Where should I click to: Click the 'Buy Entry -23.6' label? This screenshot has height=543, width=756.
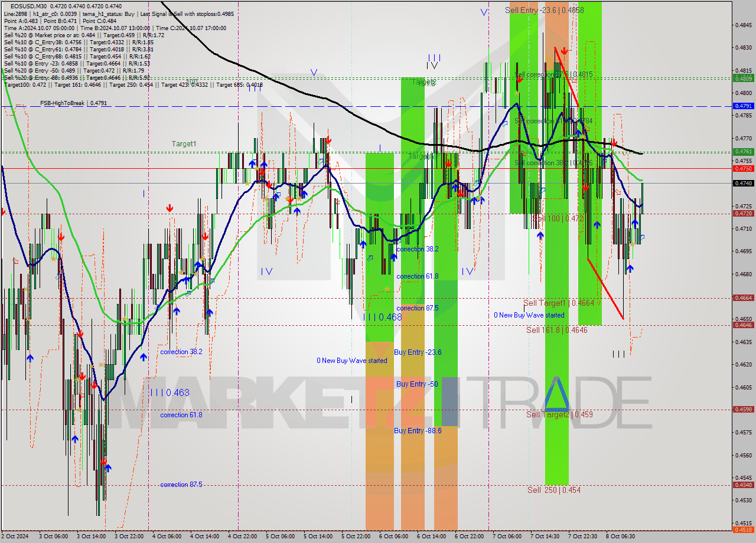418,352
